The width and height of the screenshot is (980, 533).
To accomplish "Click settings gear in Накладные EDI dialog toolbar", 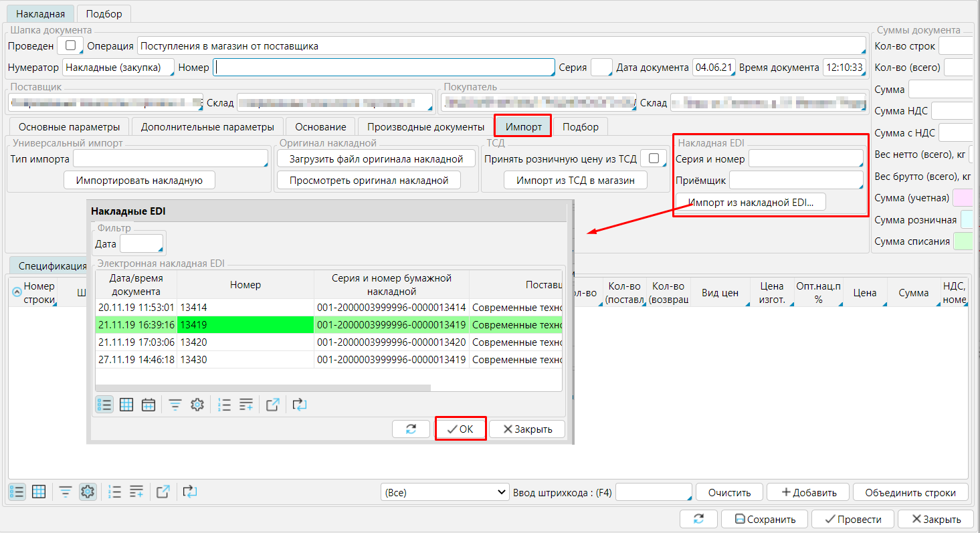I will [197, 405].
